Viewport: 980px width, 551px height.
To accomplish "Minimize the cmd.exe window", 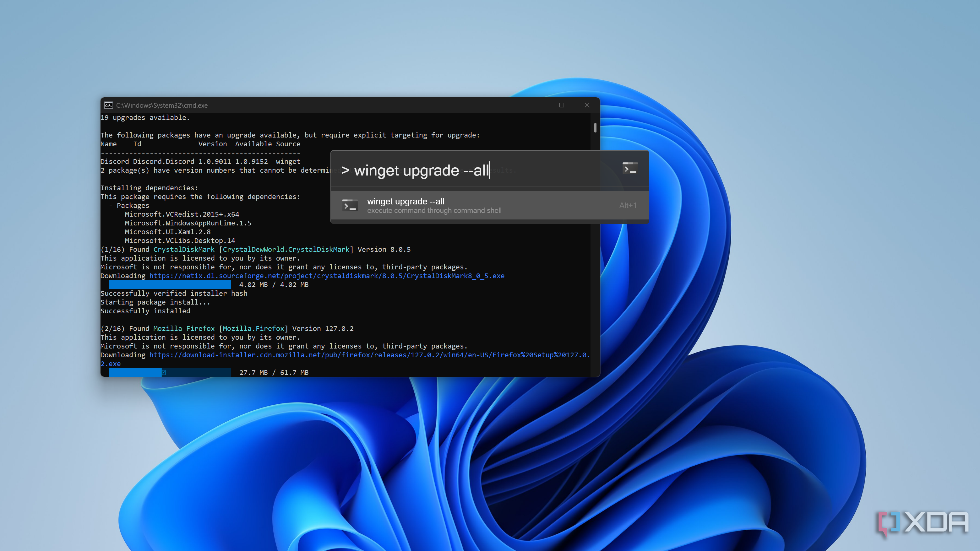I will 536,105.
